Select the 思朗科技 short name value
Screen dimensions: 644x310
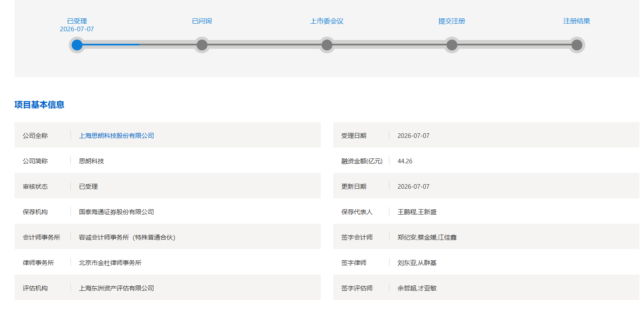pos(92,161)
